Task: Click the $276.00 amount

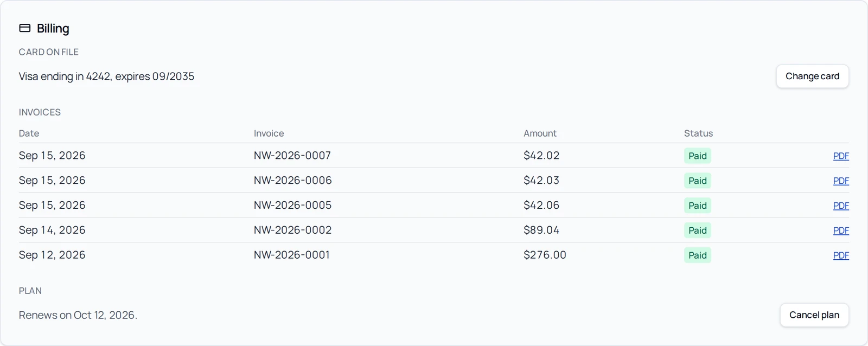Action: tap(545, 255)
